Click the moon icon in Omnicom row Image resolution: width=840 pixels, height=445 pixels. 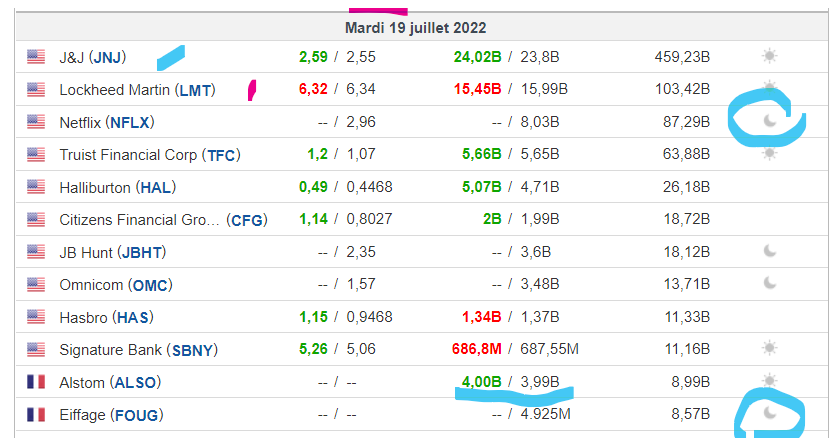tap(770, 283)
